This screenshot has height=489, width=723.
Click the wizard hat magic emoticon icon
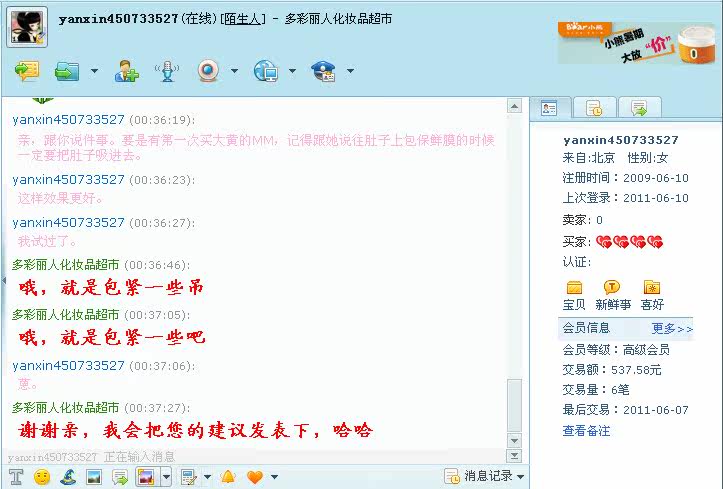coord(68,477)
